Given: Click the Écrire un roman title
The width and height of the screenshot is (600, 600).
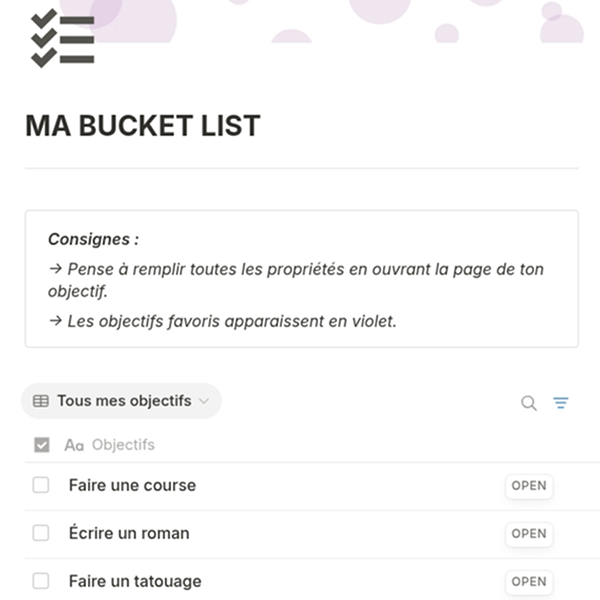Looking at the screenshot, I should (129, 532).
